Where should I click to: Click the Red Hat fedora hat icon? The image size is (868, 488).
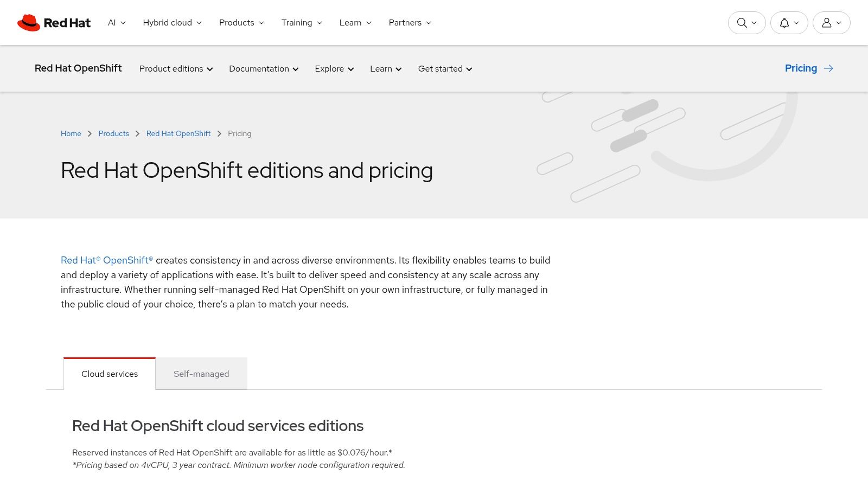28,22
